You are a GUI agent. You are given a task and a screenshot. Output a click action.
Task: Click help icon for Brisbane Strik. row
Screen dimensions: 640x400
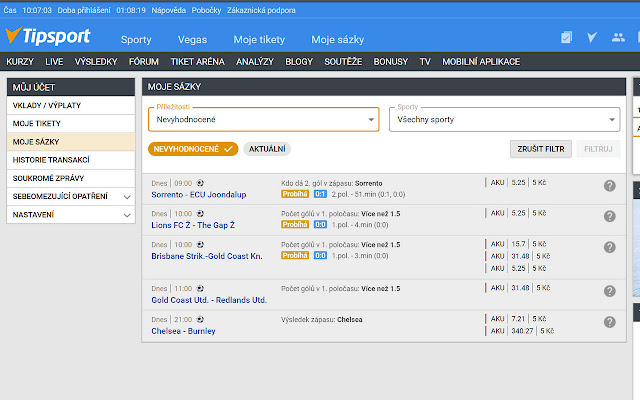(x=609, y=247)
